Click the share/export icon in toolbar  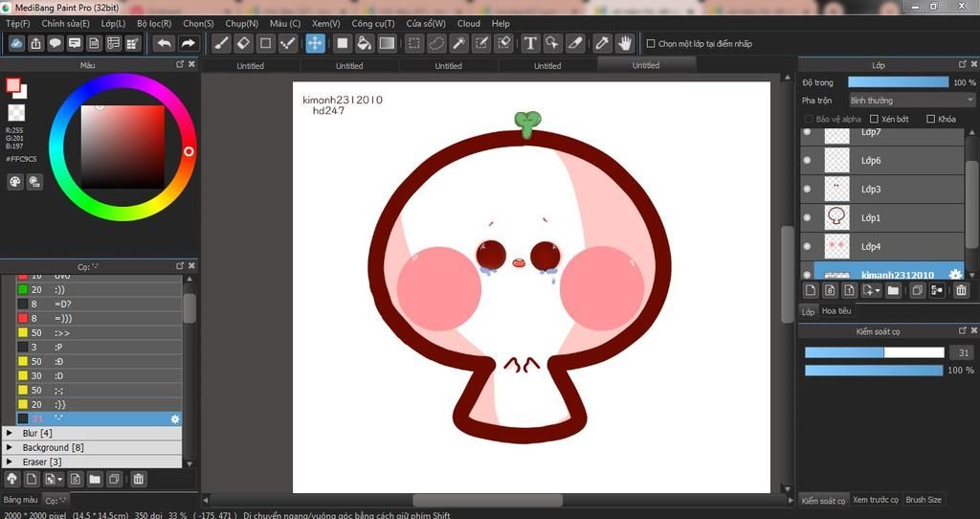click(36, 43)
